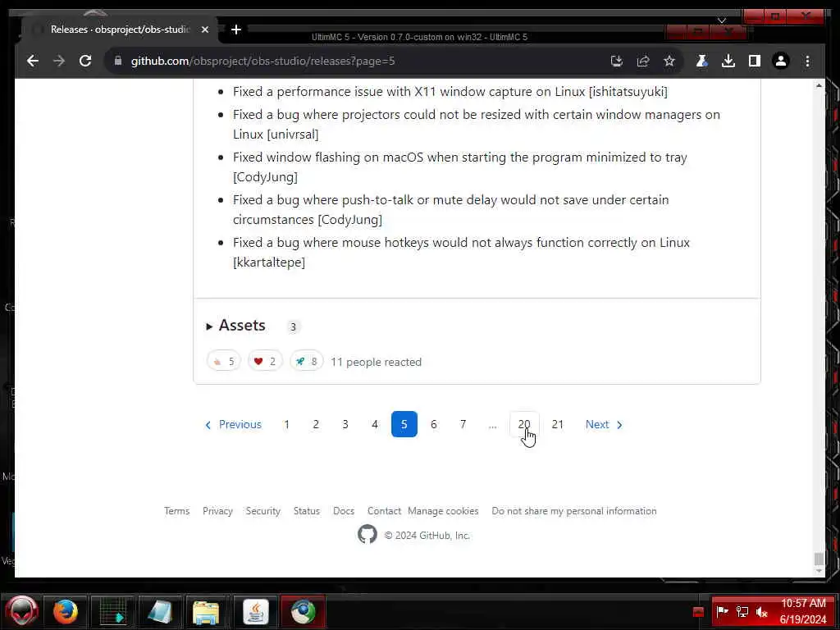This screenshot has height=630, width=840.
Task: Go to releases page 20
Action: click(x=524, y=424)
